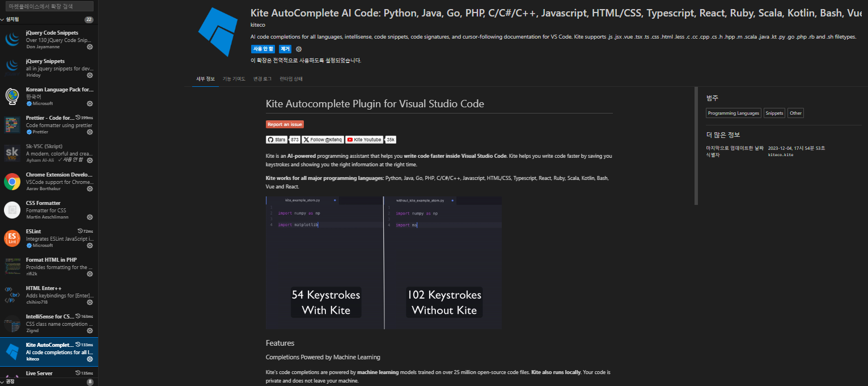Click the Kite AutoComplete AI Code title

click(x=556, y=13)
